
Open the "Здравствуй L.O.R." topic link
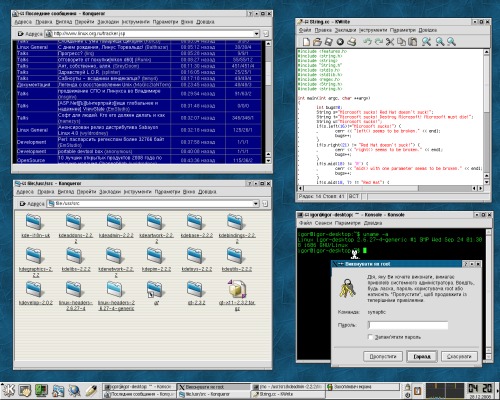tap(79, 72)
